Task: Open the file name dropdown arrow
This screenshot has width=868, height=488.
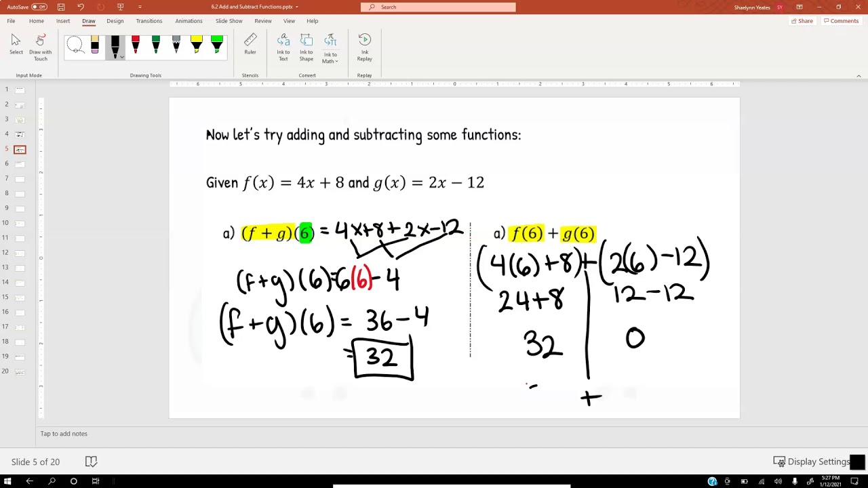Action: pos(296,7)
